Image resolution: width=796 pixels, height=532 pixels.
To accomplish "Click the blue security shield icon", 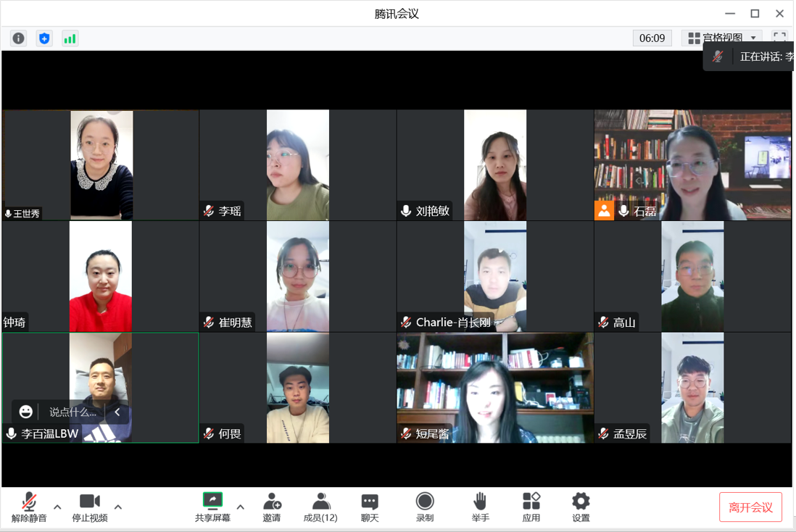I will click(44, 38).
